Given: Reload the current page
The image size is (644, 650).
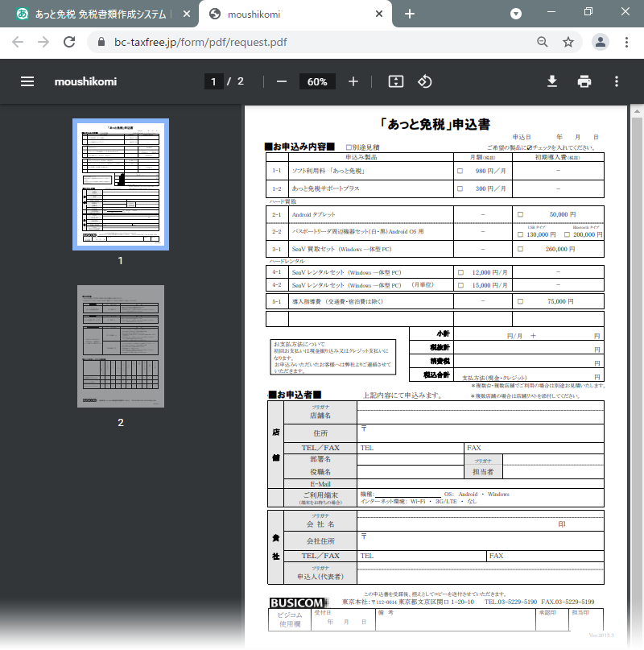Looking at the screenshot, I should (69, 42).
